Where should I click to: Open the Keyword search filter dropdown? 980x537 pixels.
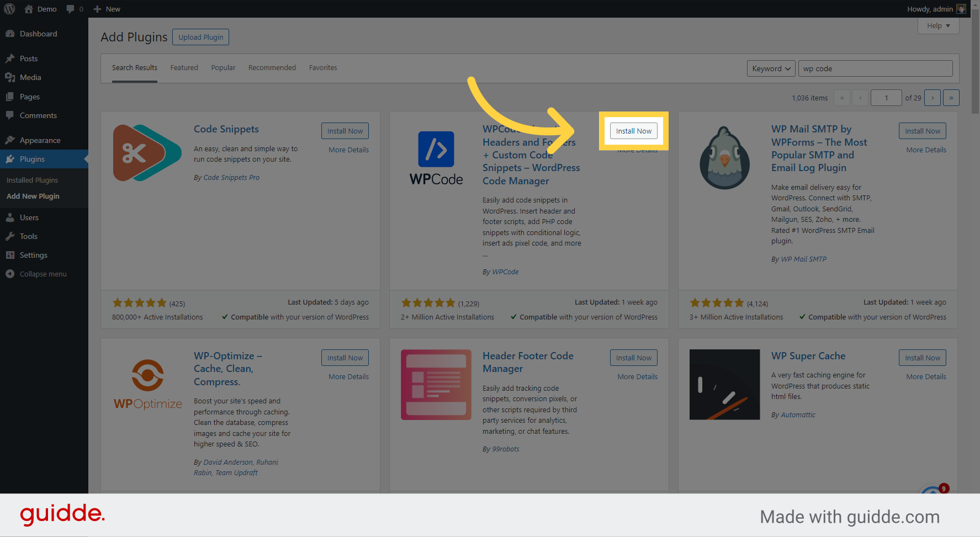coord(771,68)
